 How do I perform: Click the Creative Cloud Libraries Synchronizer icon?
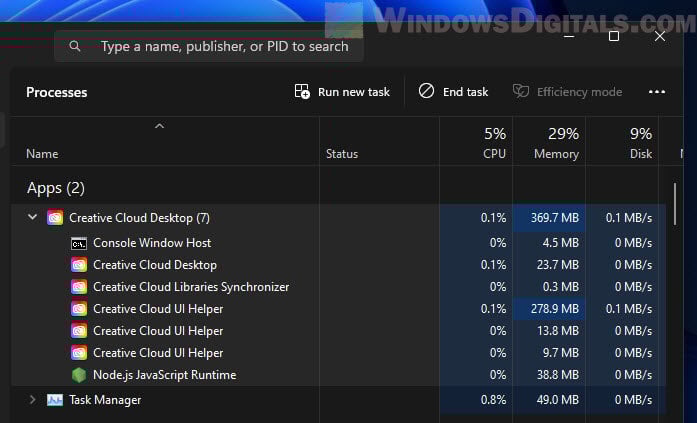click(x=79, y=287)
